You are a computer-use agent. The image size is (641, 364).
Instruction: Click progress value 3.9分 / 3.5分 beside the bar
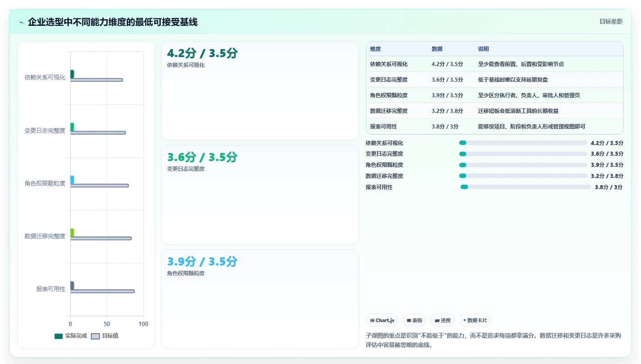(x=607, y=165)
